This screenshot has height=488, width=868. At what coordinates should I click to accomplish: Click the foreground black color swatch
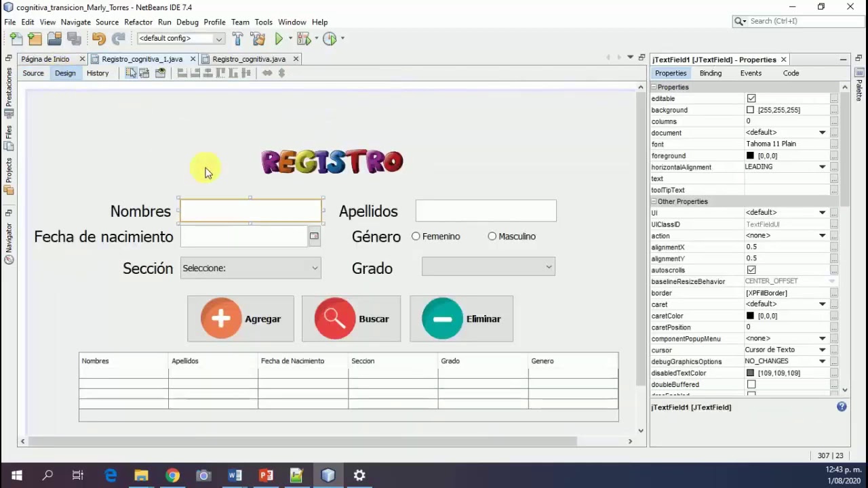click(750, 155)
